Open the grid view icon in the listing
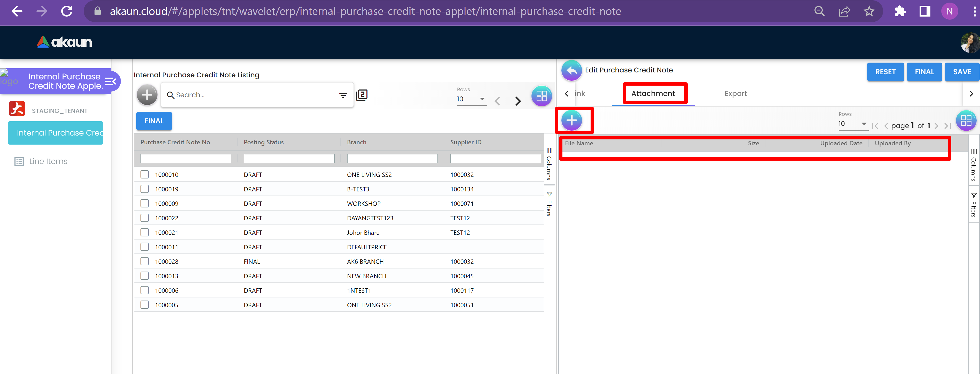The height and width of the screenshot is (374, 980). (x=541, y=96)
